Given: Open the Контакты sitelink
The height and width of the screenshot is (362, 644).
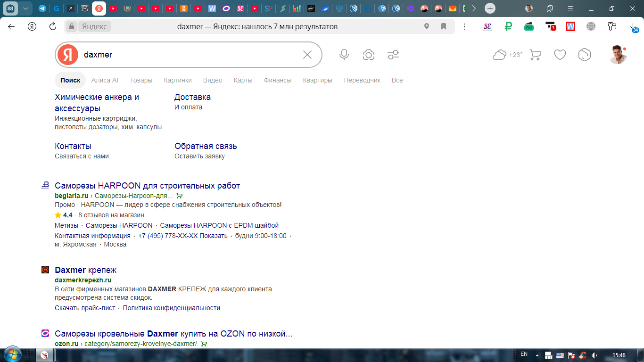Looking at the screenshot, I should [73, 146].
